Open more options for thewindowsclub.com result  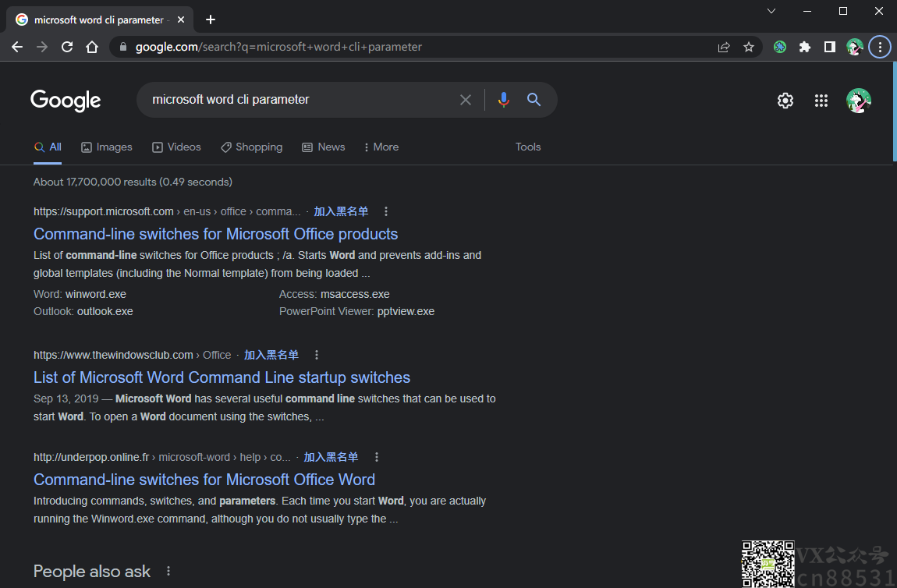317,355
